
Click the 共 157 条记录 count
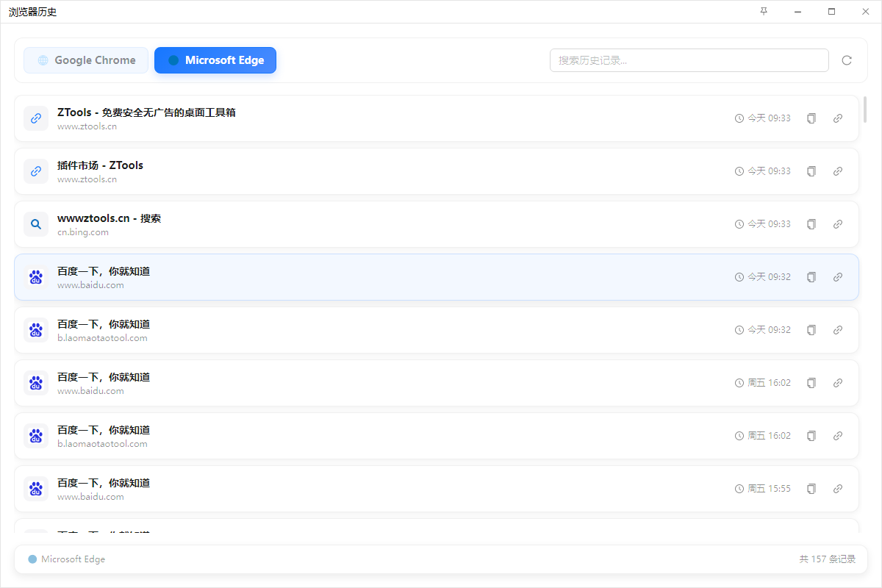tap(828, 559)
